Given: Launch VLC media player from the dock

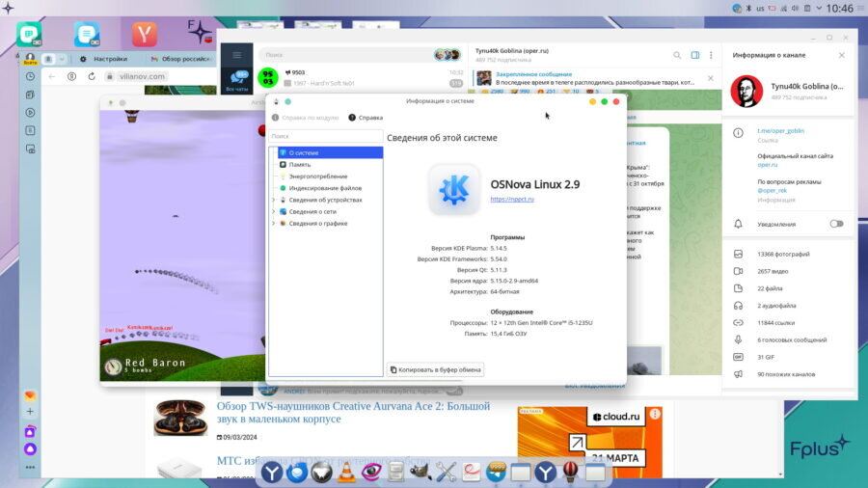Looking at the screenshot, I should (346, 472).
